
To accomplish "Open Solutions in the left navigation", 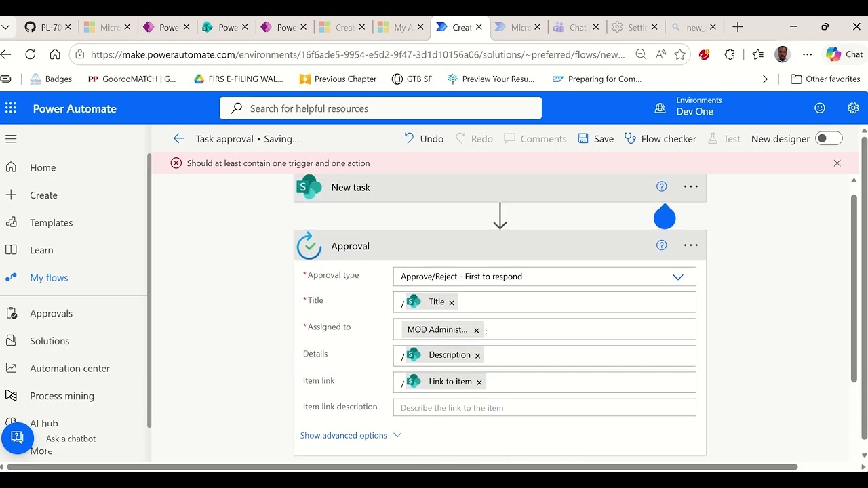I will (50, 341).
